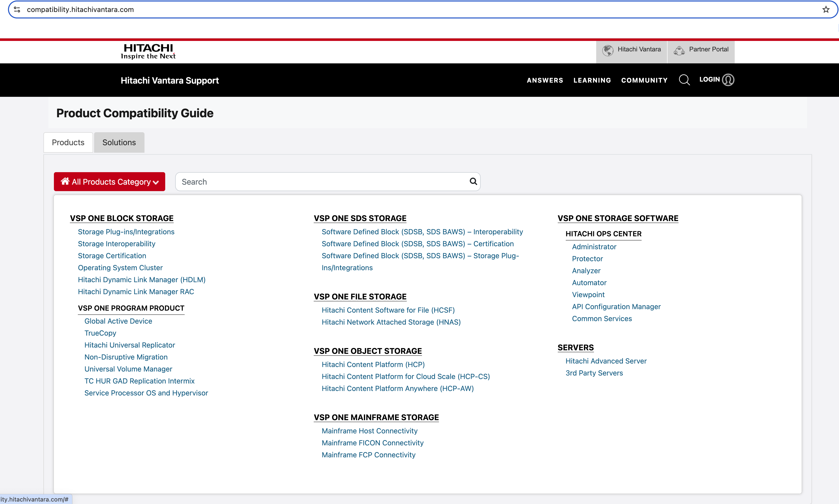Switch to the Products tab
Viewport: 839px width, 504px height.
coord(68,142)
